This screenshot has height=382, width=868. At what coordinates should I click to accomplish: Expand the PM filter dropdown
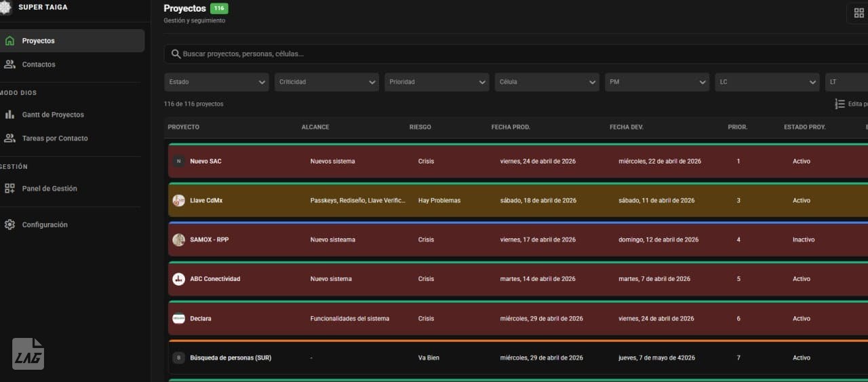click(657, 82)
